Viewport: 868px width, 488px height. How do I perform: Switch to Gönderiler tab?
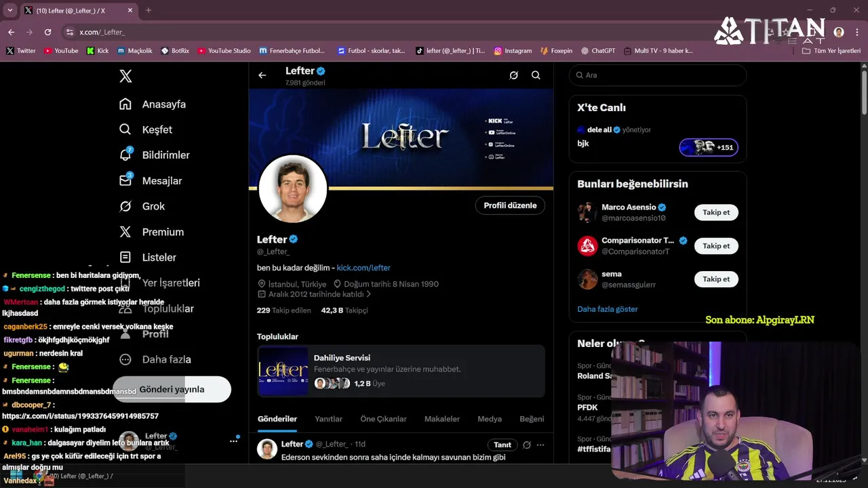coord(277,419)
